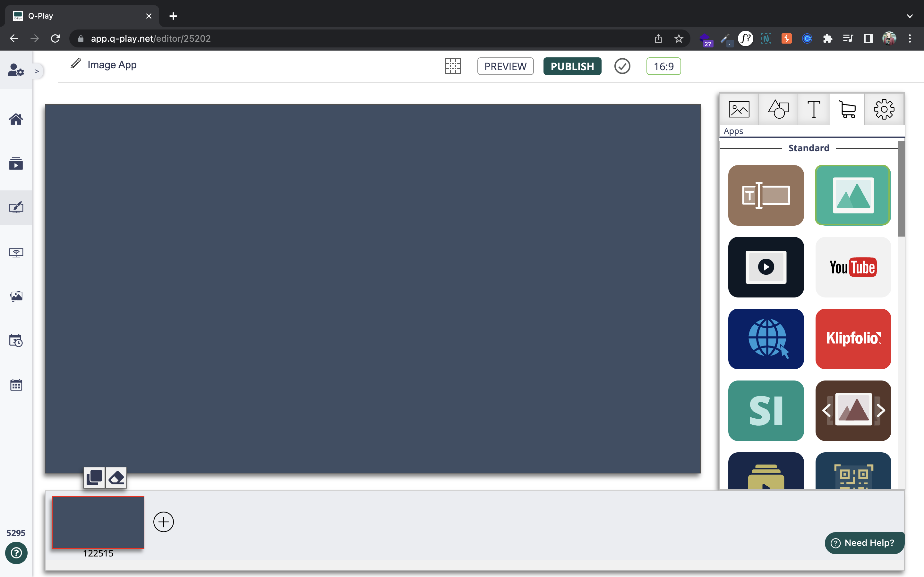This screenshot has height=577, width=924.
Task: Select the Video player app
Action: point(765,267)
